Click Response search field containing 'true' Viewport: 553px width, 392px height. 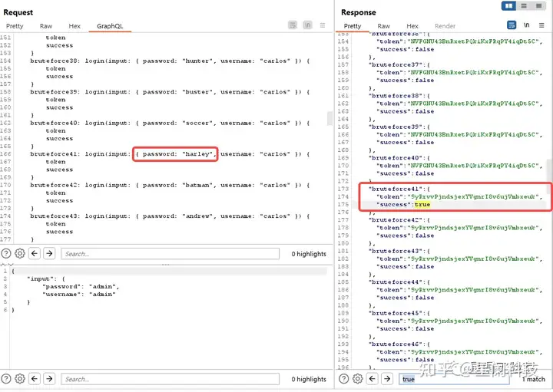tap(454, 379)
